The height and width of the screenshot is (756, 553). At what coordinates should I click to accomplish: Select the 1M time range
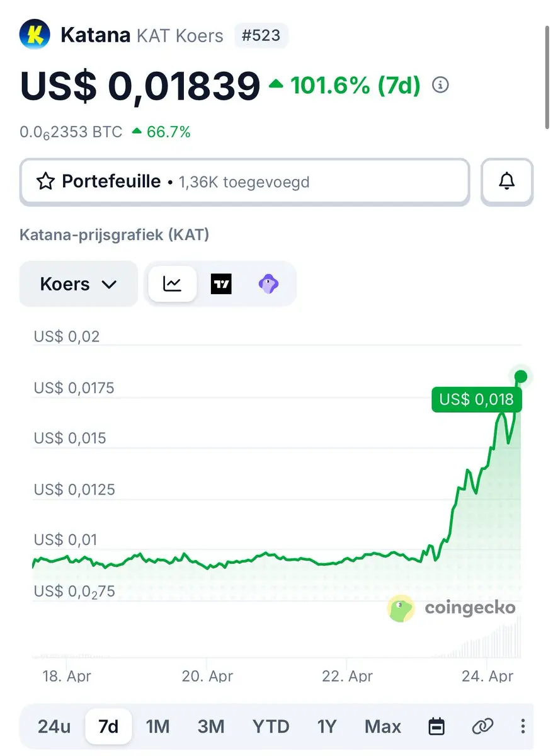(157, 726)
